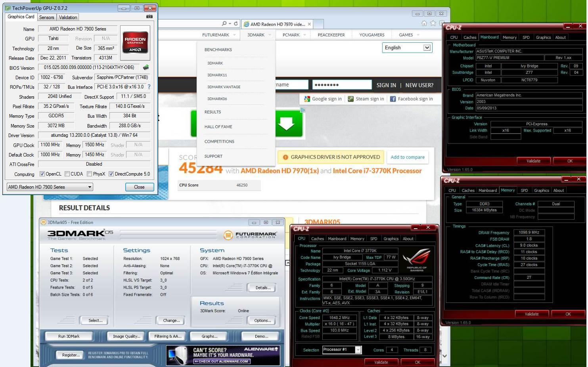Click the Facebook sign in icon
The image size is (588, 367).
coord(393,99)
